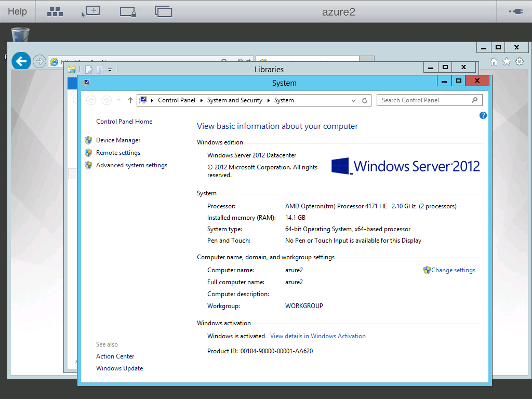The width and height of the screenshot is (532, 399).
Task: Click the computer icon in the address breadcrumb
Action: [143, 100]
